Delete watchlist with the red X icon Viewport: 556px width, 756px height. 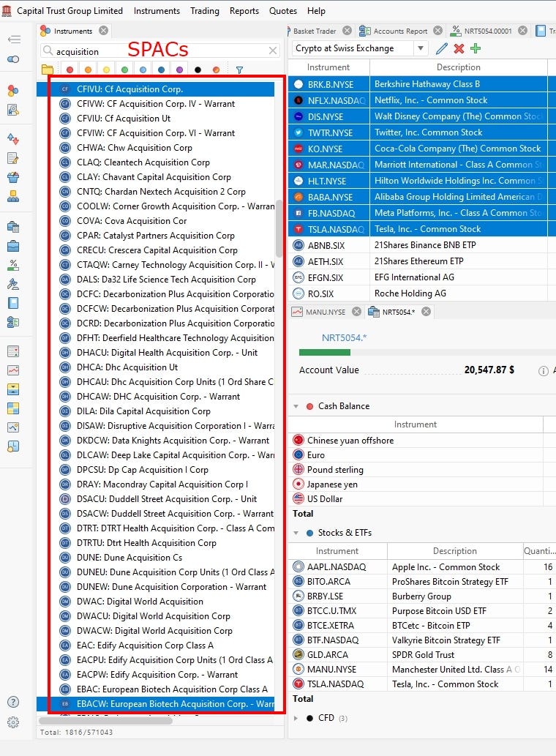[459, 48]
